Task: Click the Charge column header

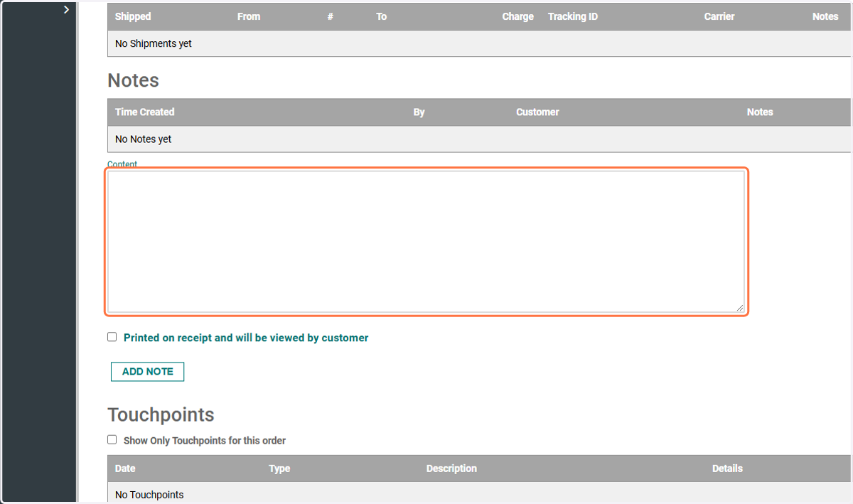Action: point(517,16)
